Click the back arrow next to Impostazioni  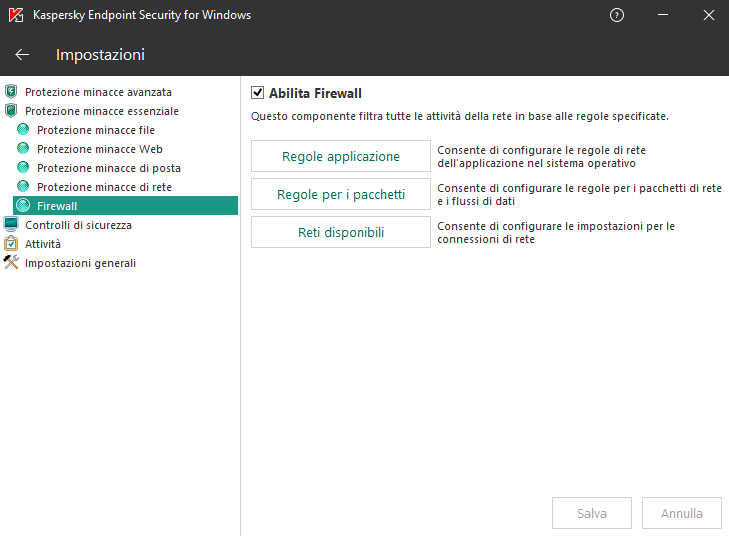[22, 55]
